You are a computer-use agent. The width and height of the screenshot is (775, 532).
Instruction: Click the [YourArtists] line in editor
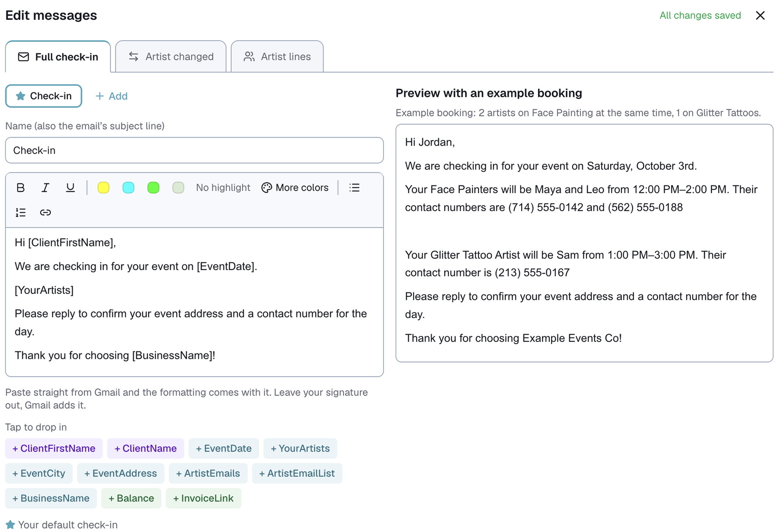click(44, 290)
